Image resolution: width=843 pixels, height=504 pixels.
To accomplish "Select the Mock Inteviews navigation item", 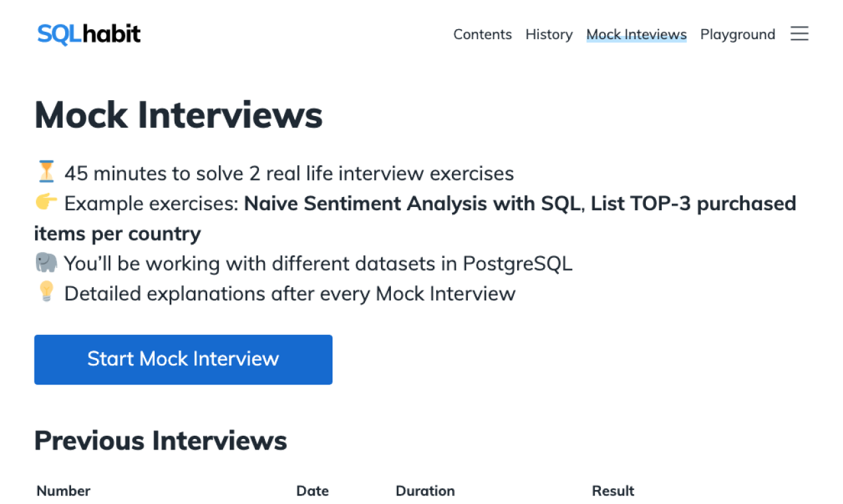I will click(x=636, y=34).
